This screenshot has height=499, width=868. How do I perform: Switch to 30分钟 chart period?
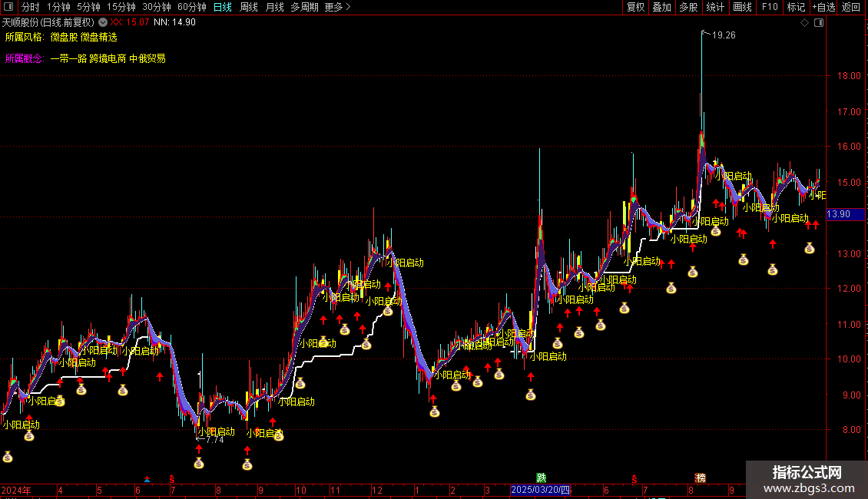157,7
